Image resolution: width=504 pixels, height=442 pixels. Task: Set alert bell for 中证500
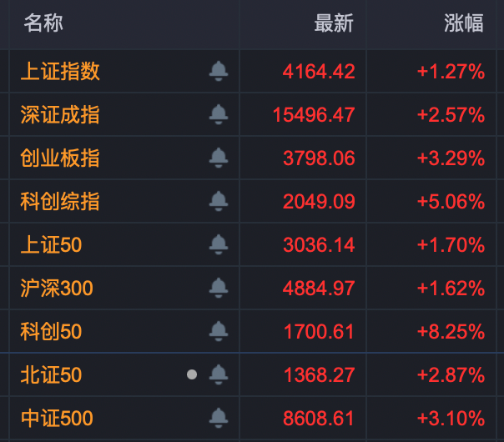[x=219, y=418]
